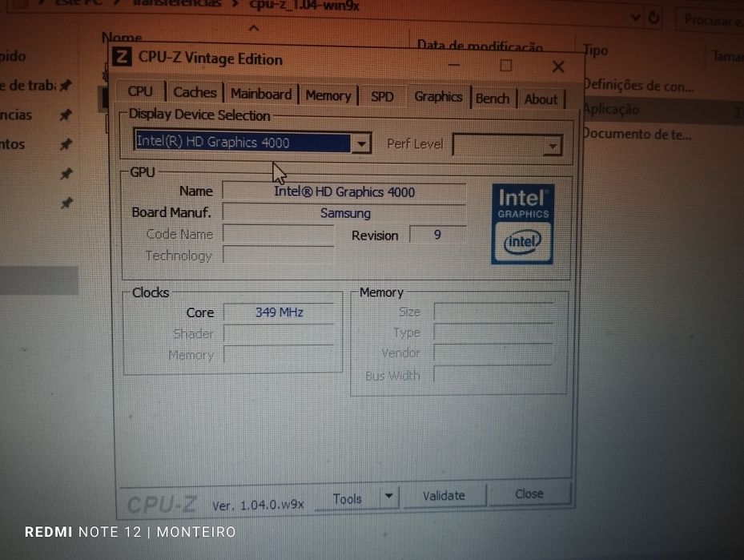Click the CPU-Z title bar Z icon
Viewport: 744px width, 560px height.
pyautogui.click(x=122, y=56)
